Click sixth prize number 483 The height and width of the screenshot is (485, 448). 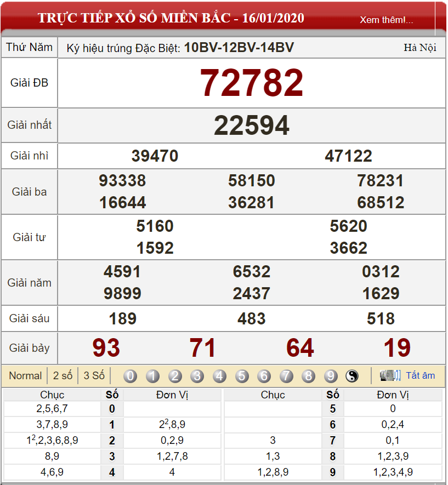click(252, 319)
